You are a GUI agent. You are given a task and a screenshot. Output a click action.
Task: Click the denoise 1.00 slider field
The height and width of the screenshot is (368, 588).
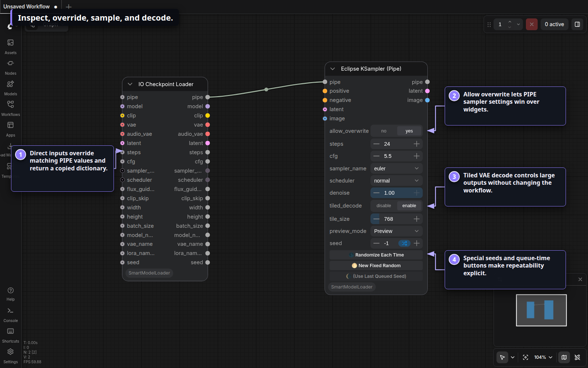point(397,193)
